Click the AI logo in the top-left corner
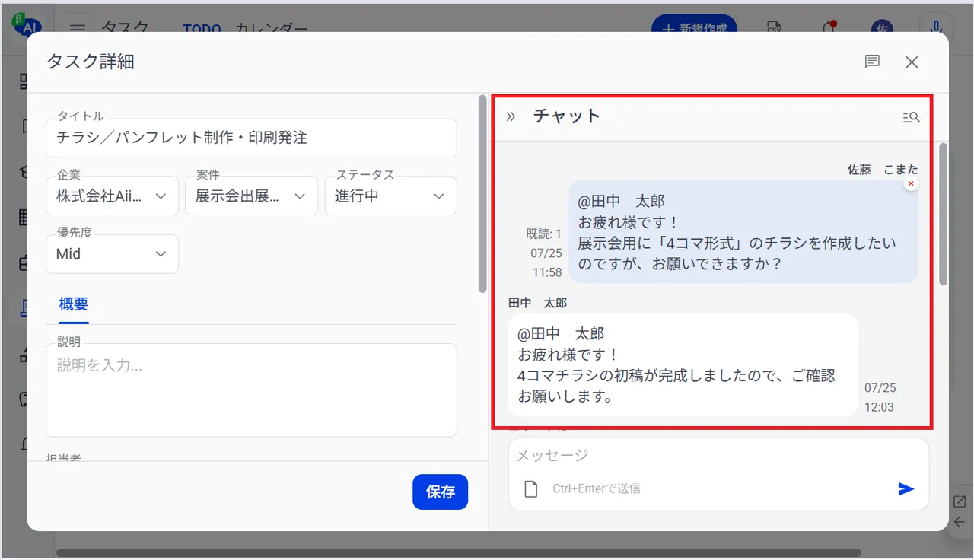The height and width of the screenshot is (560, 974). (x=26, y=25)
